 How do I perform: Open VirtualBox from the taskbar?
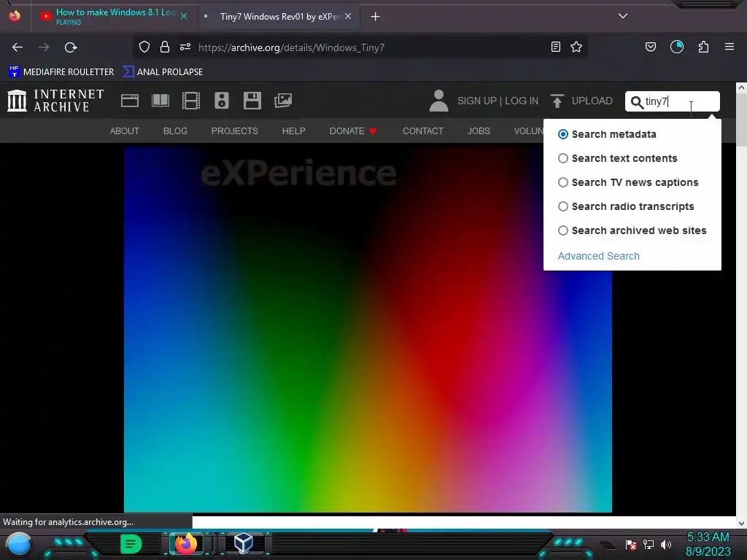(x=244, y=543)
